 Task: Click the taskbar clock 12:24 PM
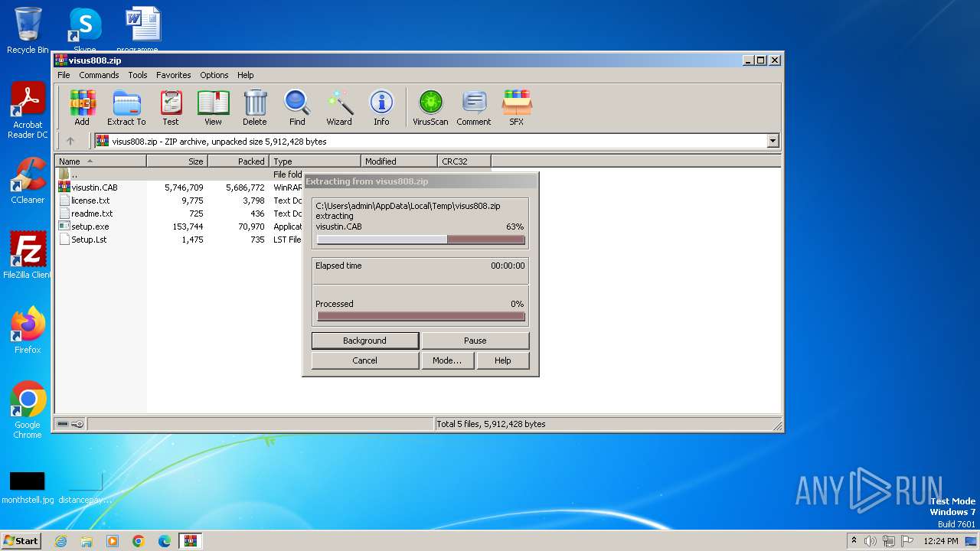[x=941, y=541]
